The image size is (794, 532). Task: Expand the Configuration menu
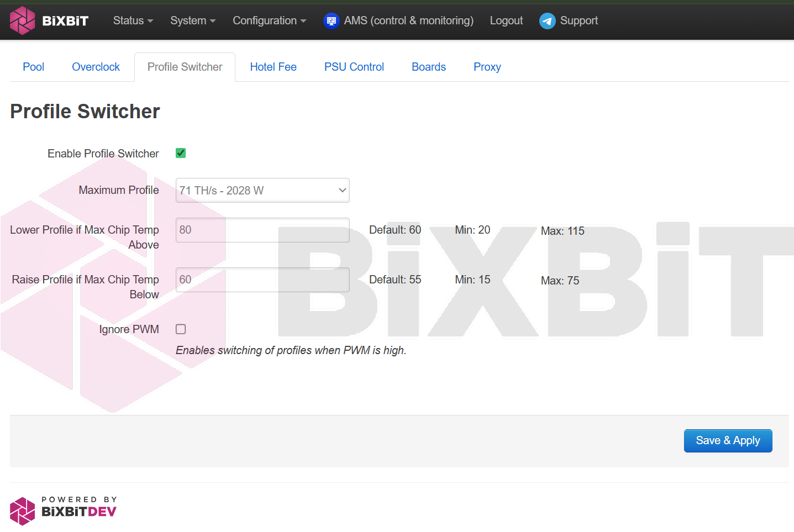pos(269,20)
